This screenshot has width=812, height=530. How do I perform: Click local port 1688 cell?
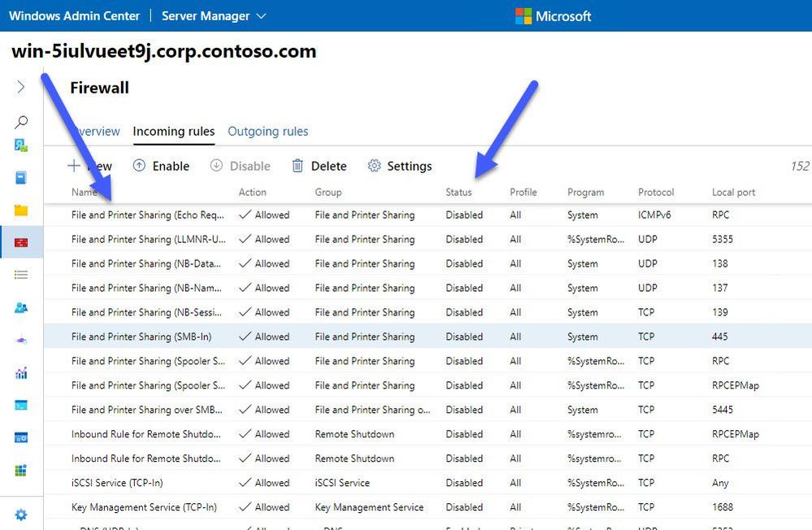(723, 507)
